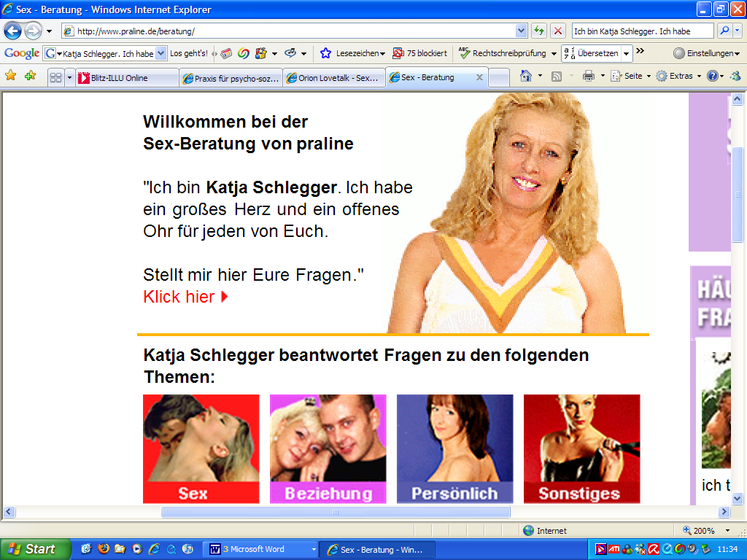Click the horizontal scrollbar thumb
This screenshot has width=747, height=560.
click(x=336, y=512)
